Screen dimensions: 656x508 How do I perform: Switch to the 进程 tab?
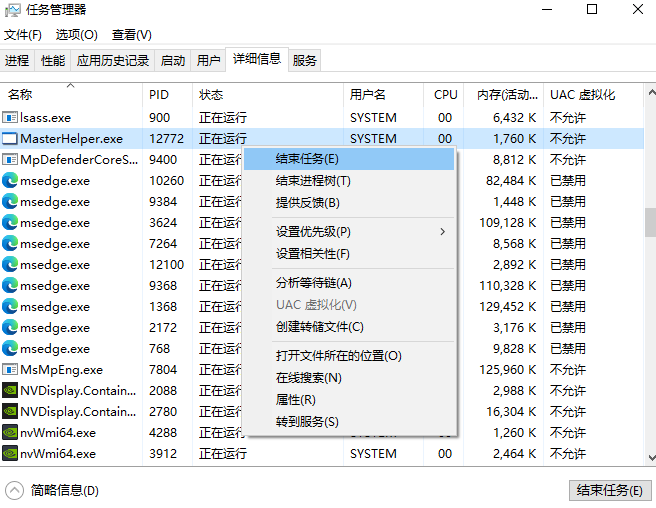tap(17, 61)
